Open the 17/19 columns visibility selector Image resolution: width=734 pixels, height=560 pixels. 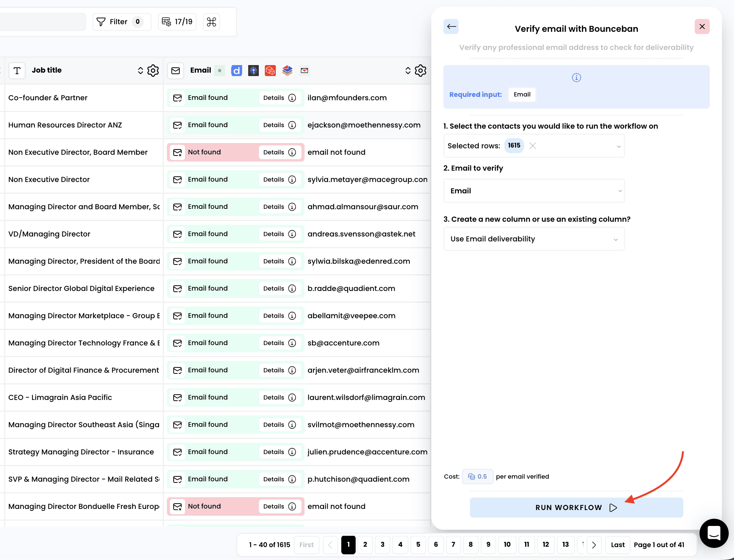177,22
